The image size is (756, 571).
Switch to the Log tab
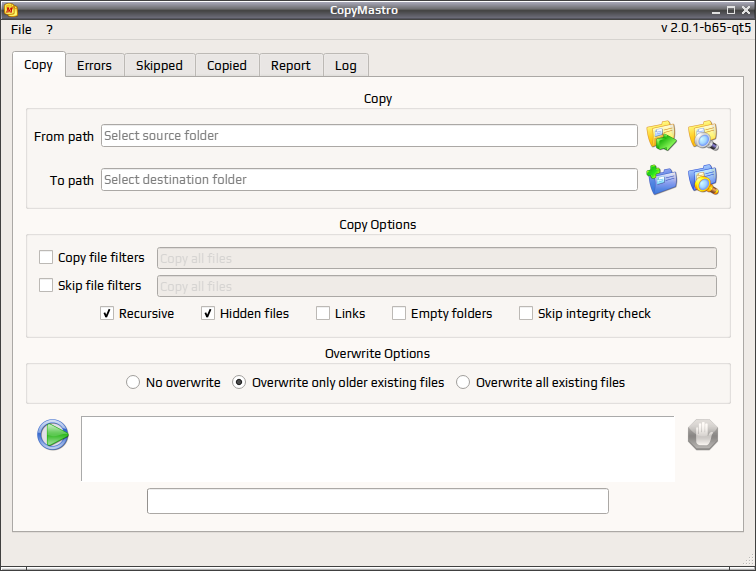point(346,65)
